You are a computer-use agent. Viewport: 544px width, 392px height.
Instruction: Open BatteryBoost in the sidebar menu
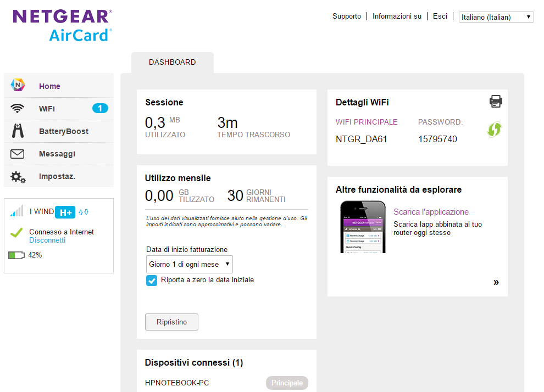[x=59, y=131]
